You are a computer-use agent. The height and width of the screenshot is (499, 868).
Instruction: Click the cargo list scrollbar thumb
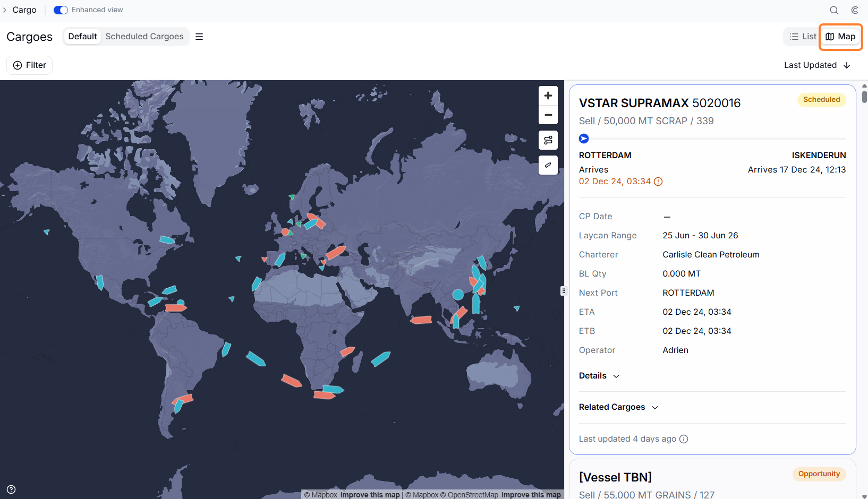[x=864, y=97]
